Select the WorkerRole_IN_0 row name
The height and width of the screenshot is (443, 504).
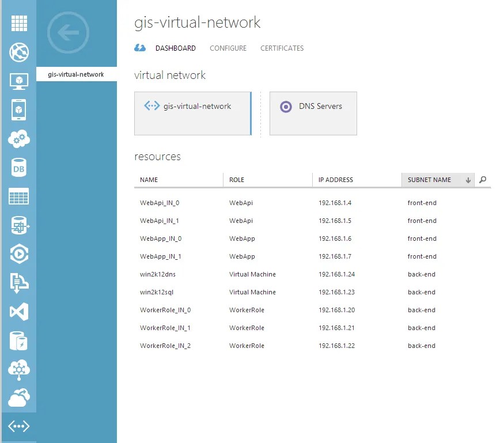[x=165, y=310]
